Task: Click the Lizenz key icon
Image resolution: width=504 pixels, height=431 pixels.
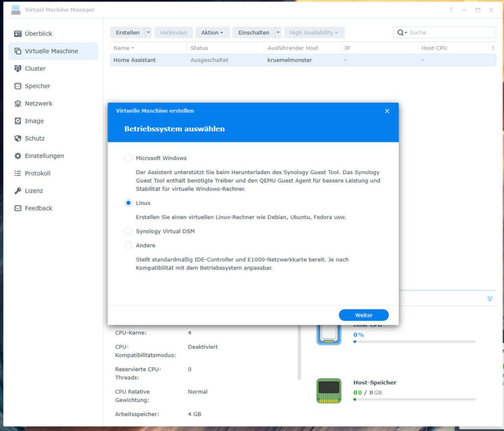Action: pyautogui.click(x=18, y=191)
